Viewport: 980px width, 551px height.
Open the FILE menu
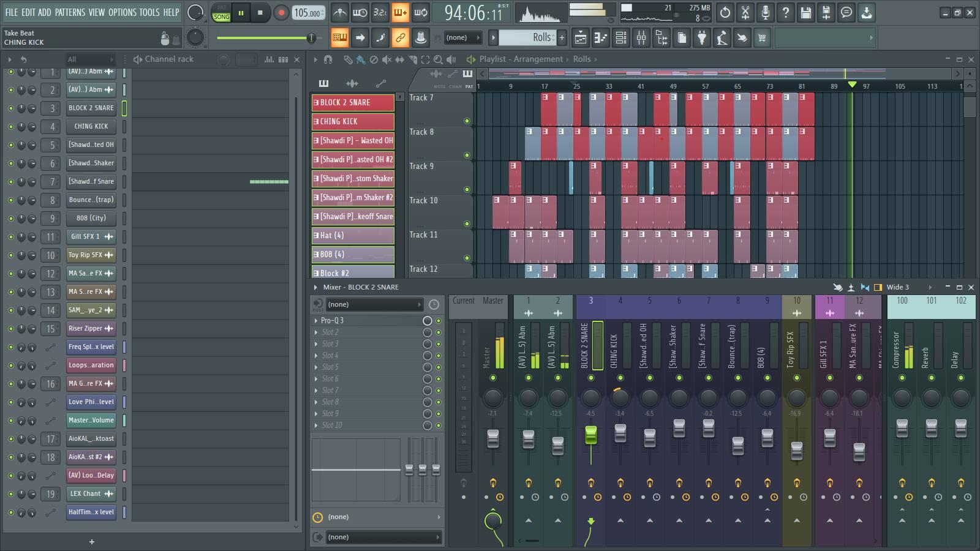11,12
